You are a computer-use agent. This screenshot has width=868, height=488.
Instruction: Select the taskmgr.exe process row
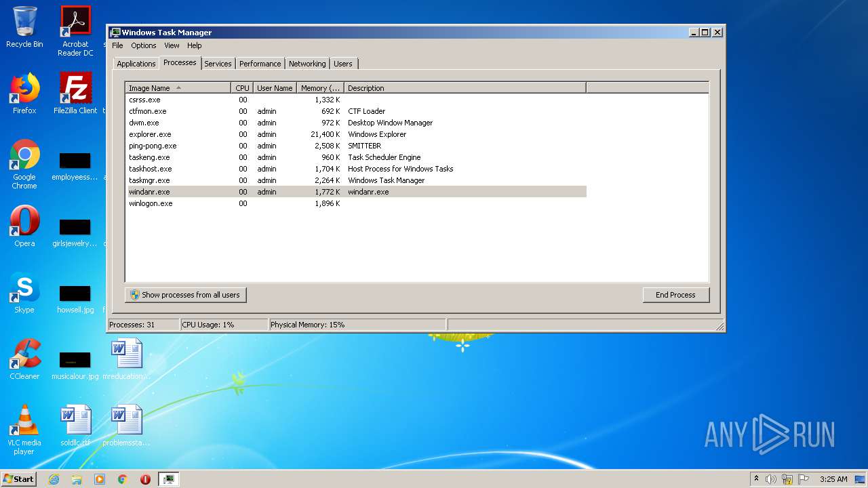356,180
